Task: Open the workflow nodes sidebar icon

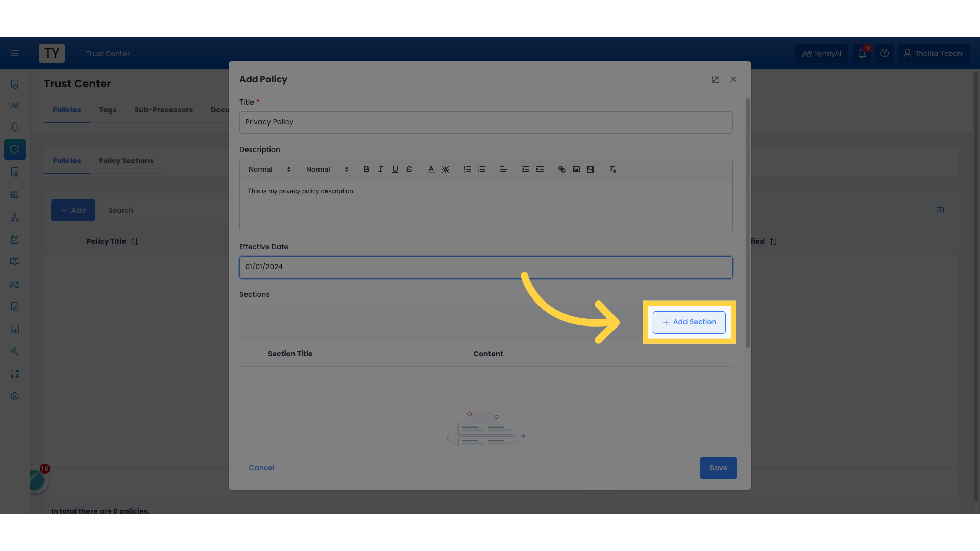Action: click(15, 374)
